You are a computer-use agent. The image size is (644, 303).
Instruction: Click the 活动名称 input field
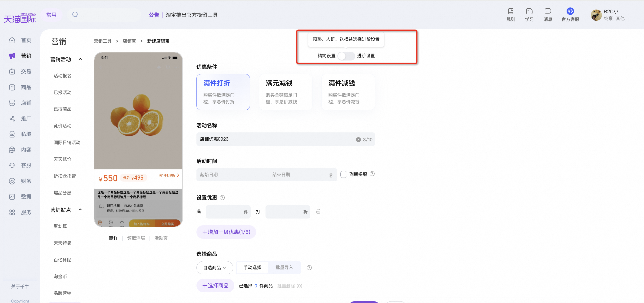285,139
